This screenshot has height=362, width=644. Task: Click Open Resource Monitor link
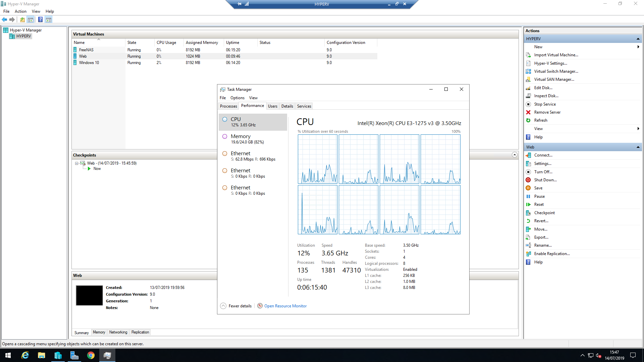(x=285, y=306)
